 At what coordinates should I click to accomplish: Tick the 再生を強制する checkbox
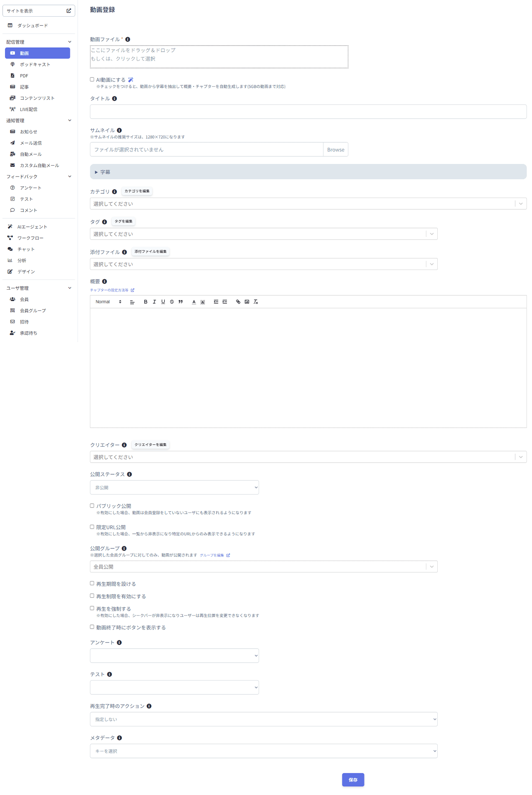[x=92, y=608]
